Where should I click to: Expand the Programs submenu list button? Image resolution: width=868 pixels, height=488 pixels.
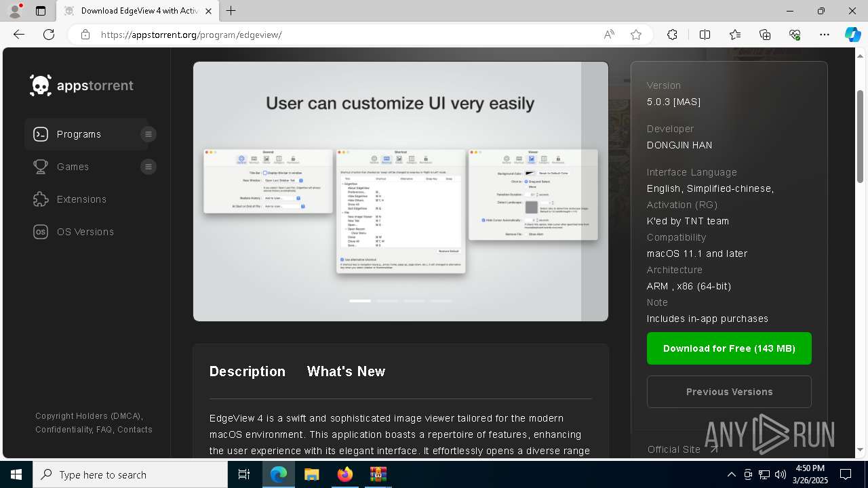[149, 134]
